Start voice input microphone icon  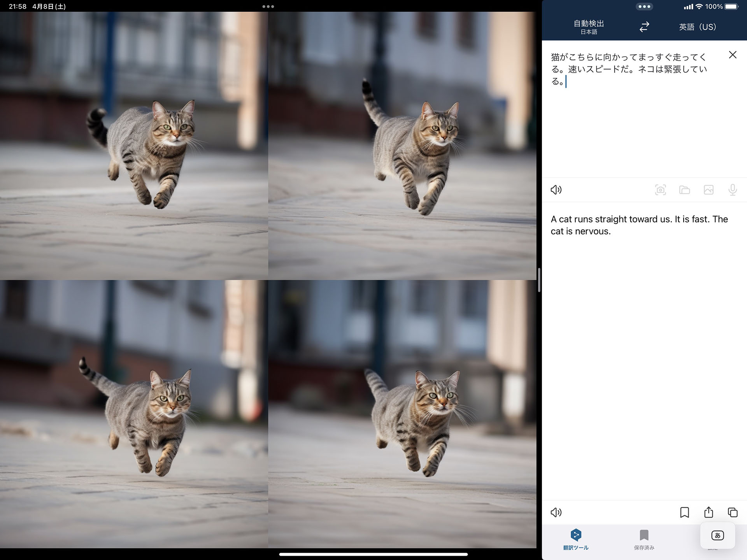coord(732,190)
